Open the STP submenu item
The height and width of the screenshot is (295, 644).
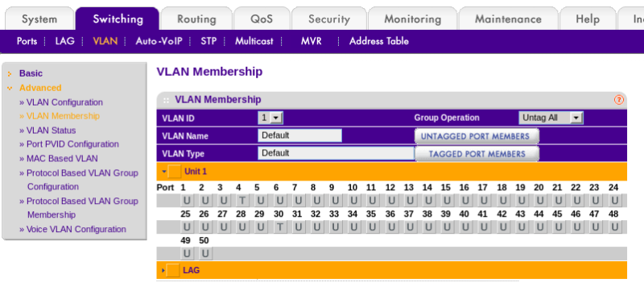pos(208,41)
